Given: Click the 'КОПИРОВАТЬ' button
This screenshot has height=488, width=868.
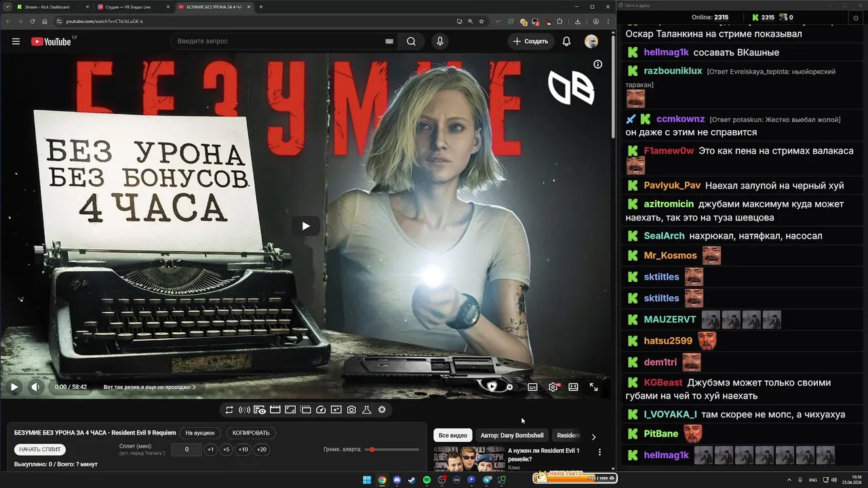Looking at the screenshot, I should click(251, 432).
